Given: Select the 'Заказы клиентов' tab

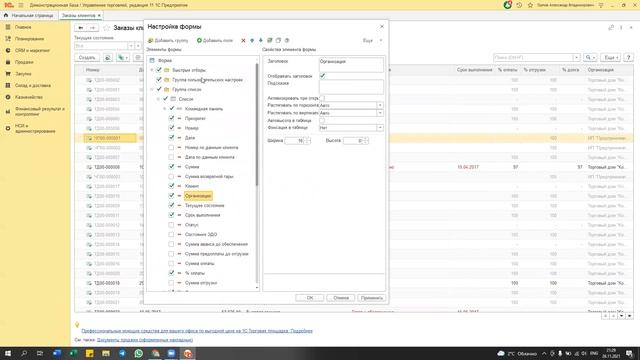Looking at the screenshot, I should pos(80,16).
